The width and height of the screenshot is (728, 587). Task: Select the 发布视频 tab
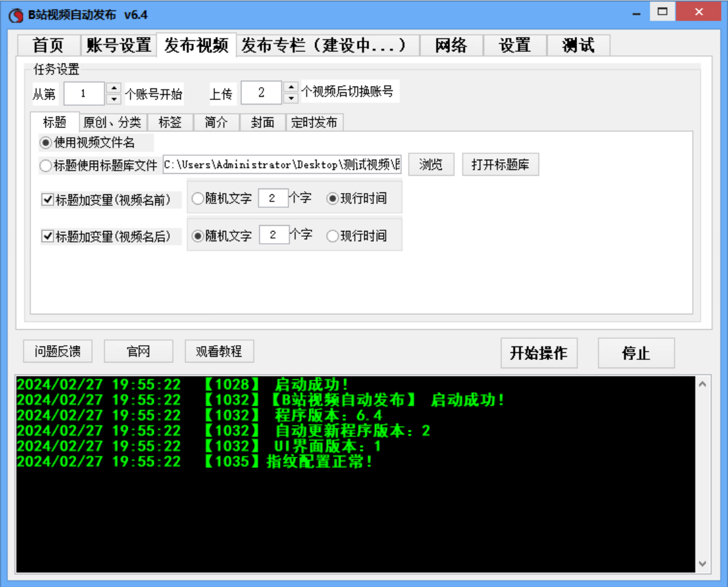coord(196,45)
